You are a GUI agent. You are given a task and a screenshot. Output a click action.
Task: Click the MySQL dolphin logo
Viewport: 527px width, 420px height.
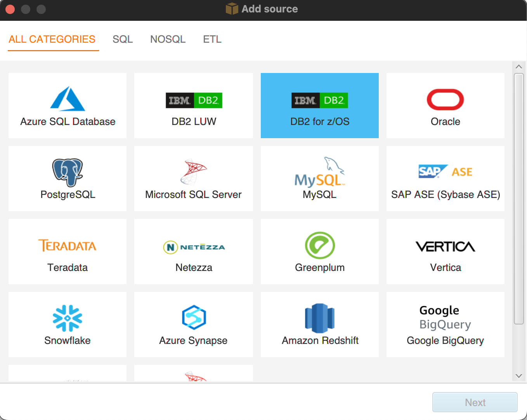pos(320,172)
